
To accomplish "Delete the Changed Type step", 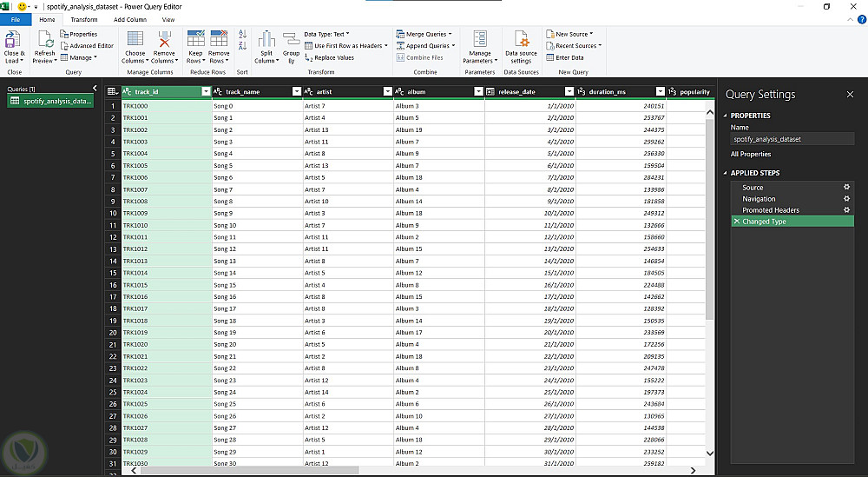I will coord(736,221).
